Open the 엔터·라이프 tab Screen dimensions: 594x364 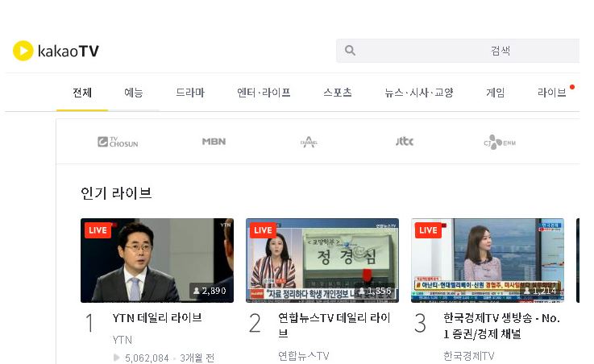point(264,93)
